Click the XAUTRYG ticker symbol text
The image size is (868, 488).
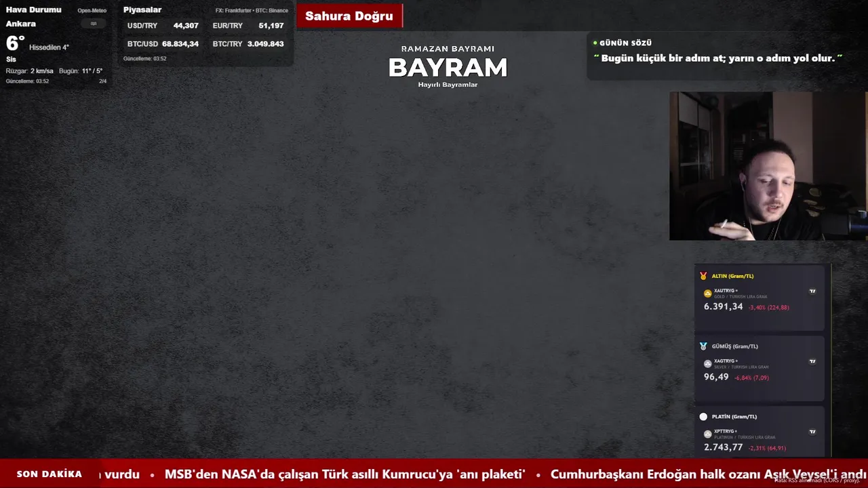(725, 291)
